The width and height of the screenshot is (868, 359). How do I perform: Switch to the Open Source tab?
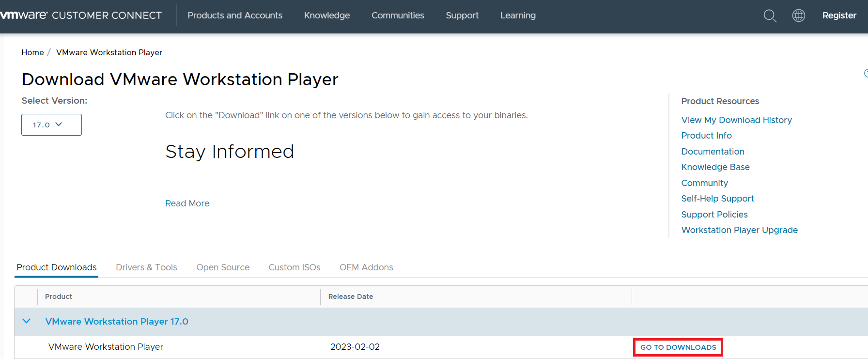point(223,267)
